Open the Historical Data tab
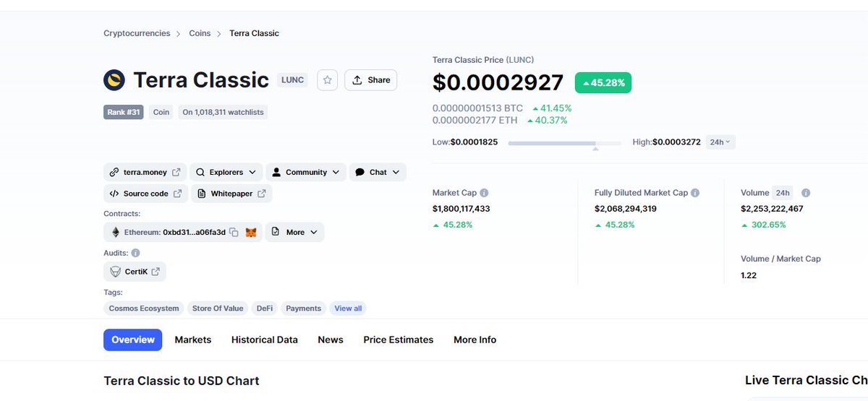The width and height of the screenshot is (868, 401). pos(265,340)
